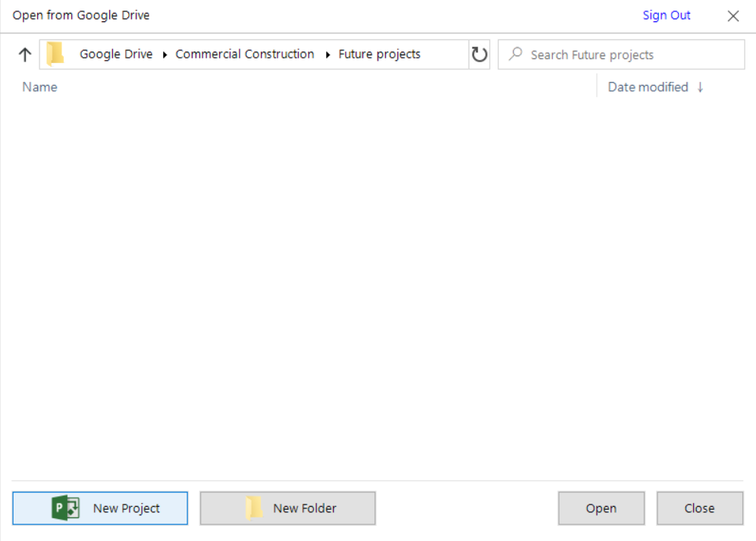
Task: Navigate to Google Drive root in breadcrumb
Action: (116, 54)
